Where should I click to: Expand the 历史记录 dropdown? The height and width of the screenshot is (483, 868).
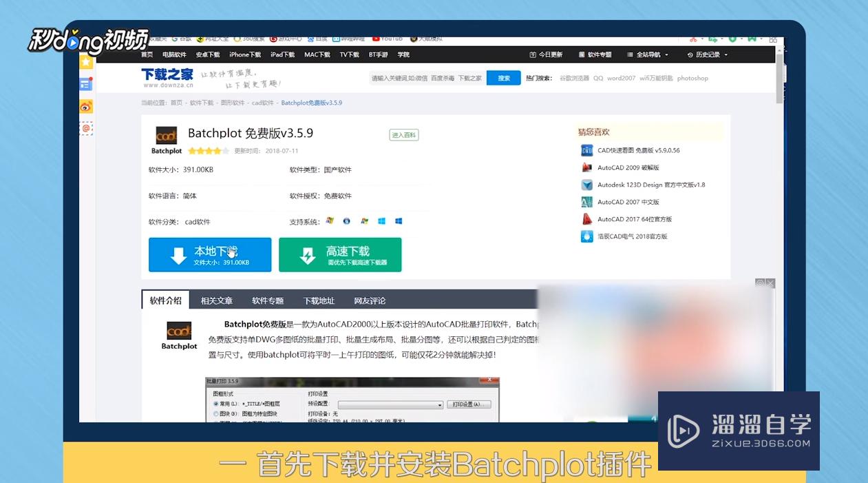(707, 54)
